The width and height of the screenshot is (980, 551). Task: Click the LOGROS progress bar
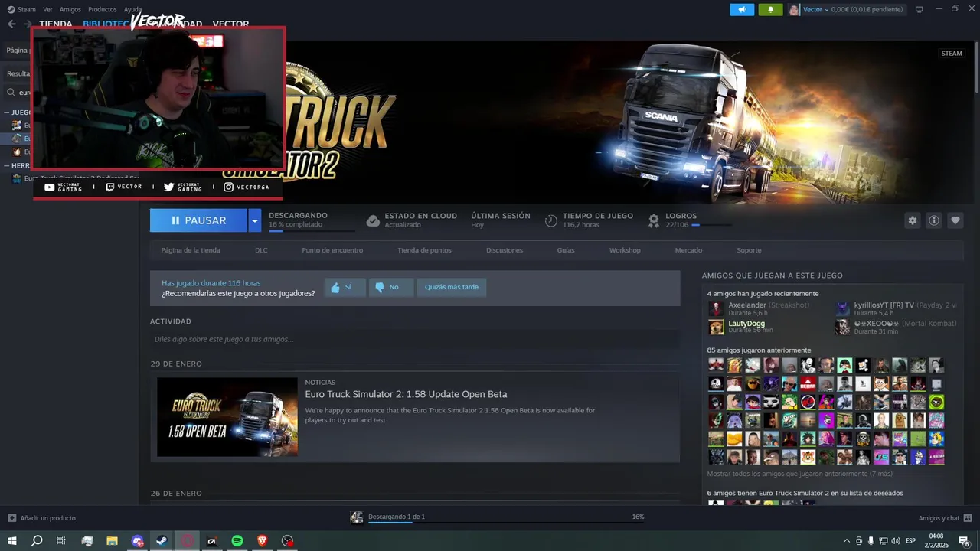point(710,225)
